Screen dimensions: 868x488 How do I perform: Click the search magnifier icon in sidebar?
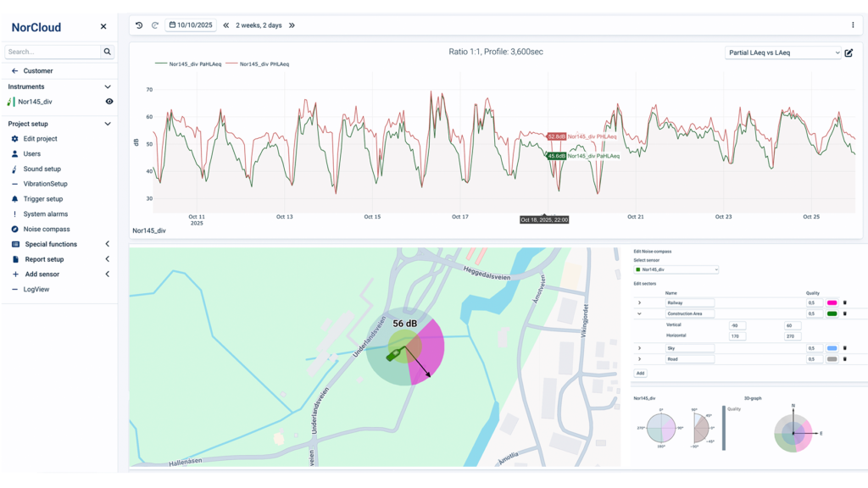pyautogui.click(x=108, y=52)
